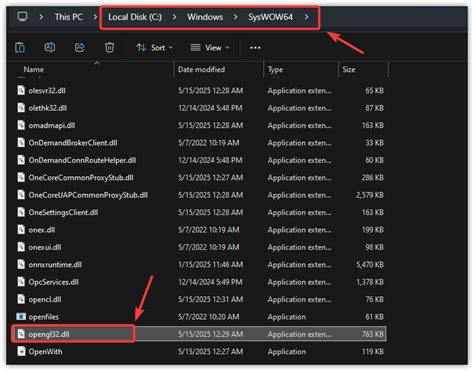
Task: Select the OpenWith application
Action: click(x=45, y=352)
